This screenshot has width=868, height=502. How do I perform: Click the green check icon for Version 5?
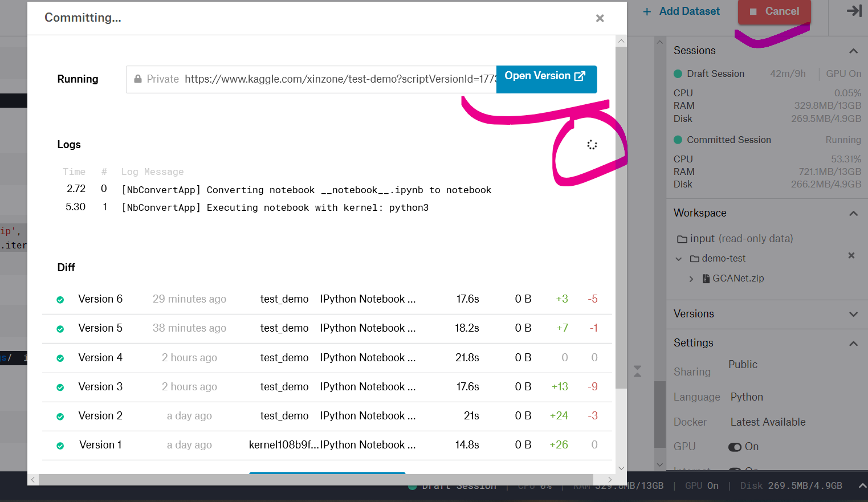click(60, 329)
